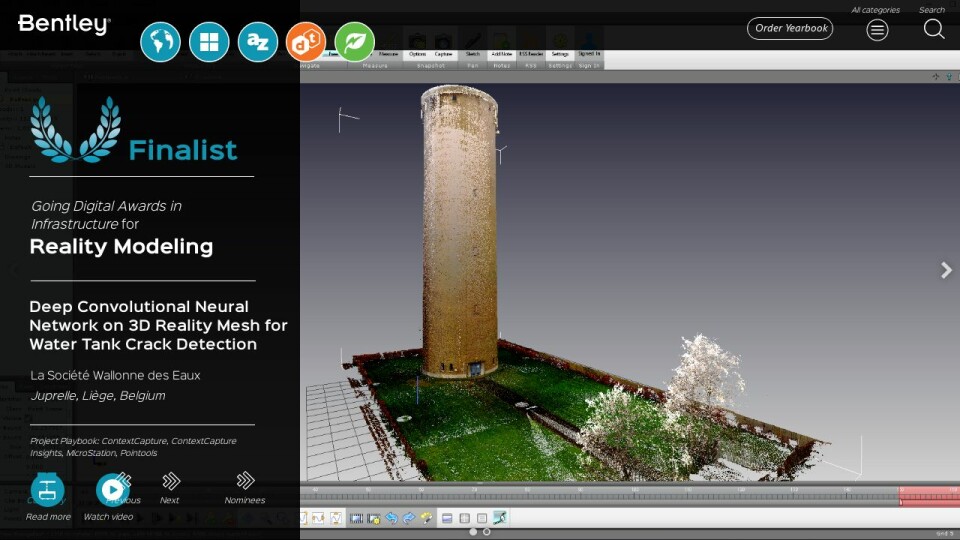Play the Watch video button
The width and height of the screenshot is (960, 540).
pyautogui.click(x=112, y=490)
